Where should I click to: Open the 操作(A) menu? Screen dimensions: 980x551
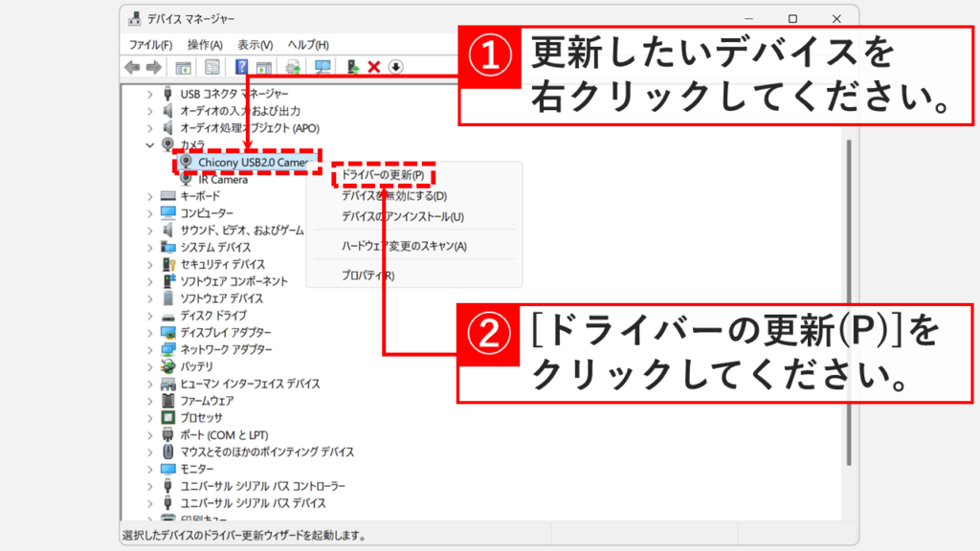click(207, 45)
